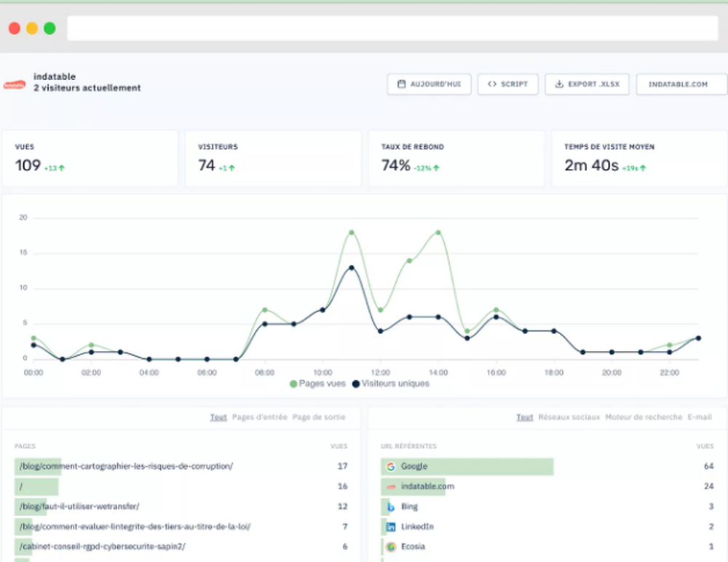
Task: Click the dark Visiteurs uniques legend dot
Action: [356, 384]
